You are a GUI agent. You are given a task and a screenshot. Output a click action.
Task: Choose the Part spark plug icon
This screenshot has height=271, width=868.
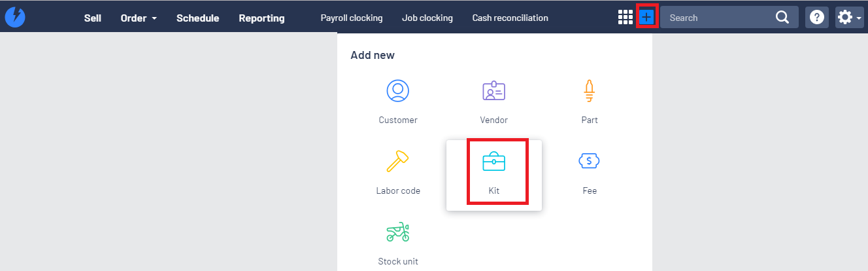[x=589, y=91]
